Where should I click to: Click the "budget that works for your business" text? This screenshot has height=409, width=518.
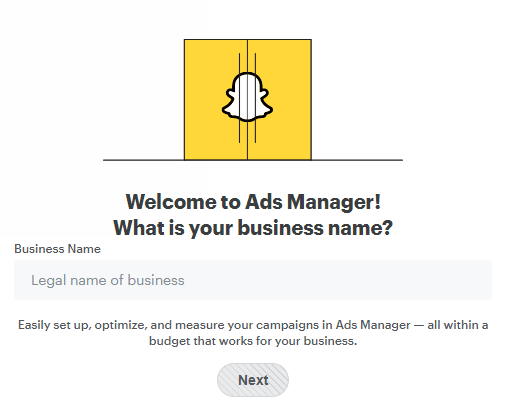click(253, 341)
